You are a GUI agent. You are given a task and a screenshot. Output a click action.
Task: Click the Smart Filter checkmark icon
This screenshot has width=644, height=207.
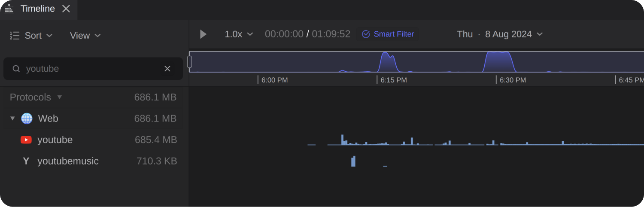pos(366,34)
